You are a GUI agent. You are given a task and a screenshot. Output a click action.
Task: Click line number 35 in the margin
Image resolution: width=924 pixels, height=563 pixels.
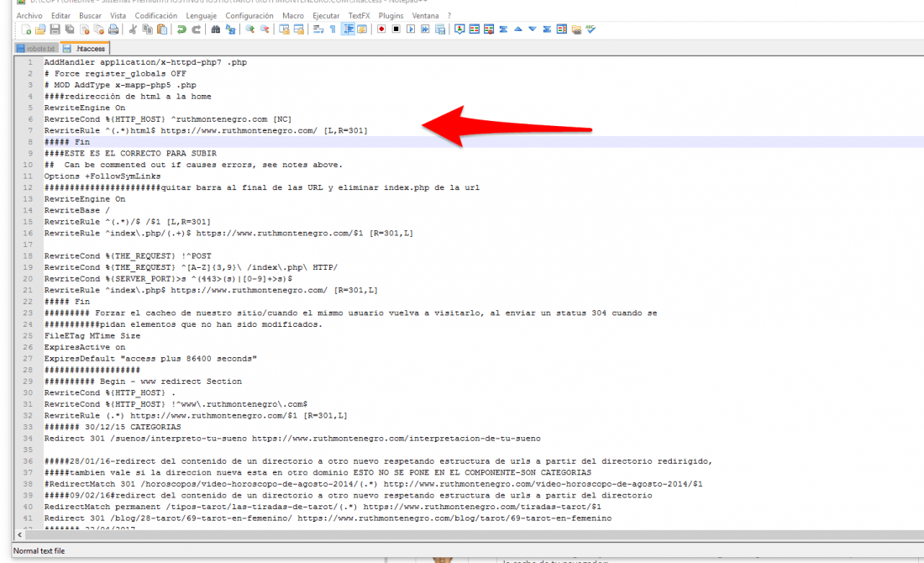[28, 450]
